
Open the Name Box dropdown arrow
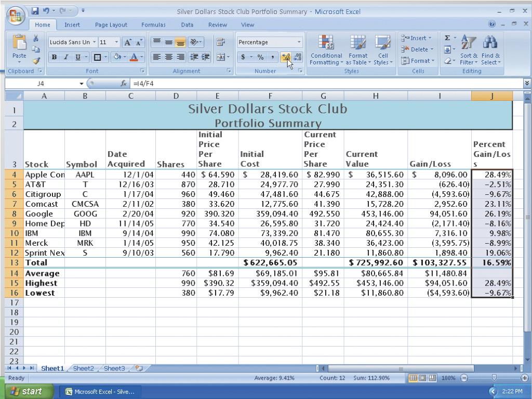point(82,84)
